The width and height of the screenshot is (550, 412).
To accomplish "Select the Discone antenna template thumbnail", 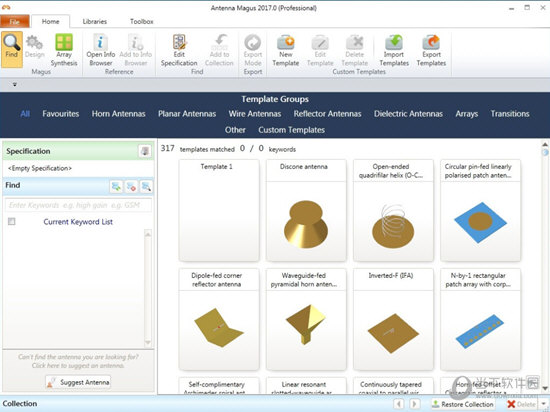I will [306, 211].
